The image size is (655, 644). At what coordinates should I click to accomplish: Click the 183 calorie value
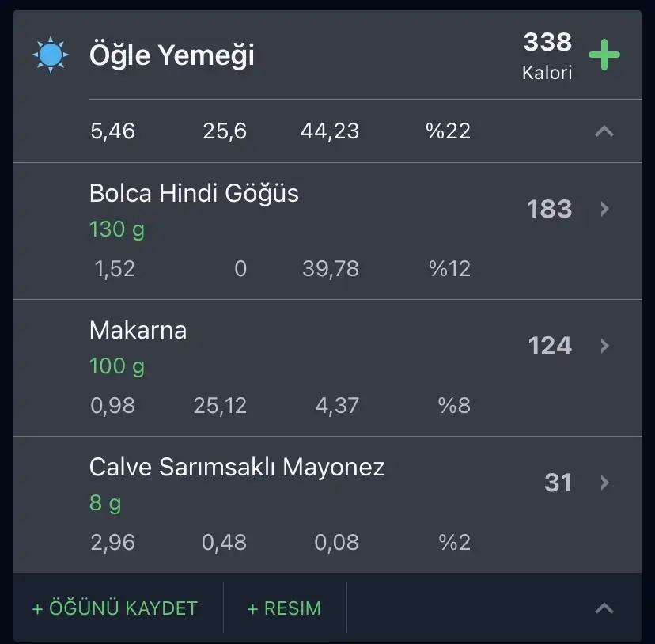click(549, 209)
